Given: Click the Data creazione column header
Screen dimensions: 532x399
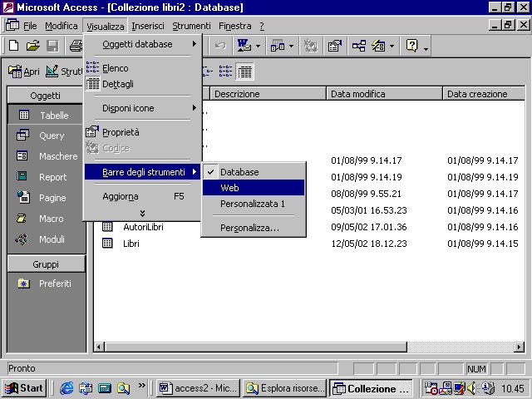Looking at the screenshot, I should click(484, 94).
